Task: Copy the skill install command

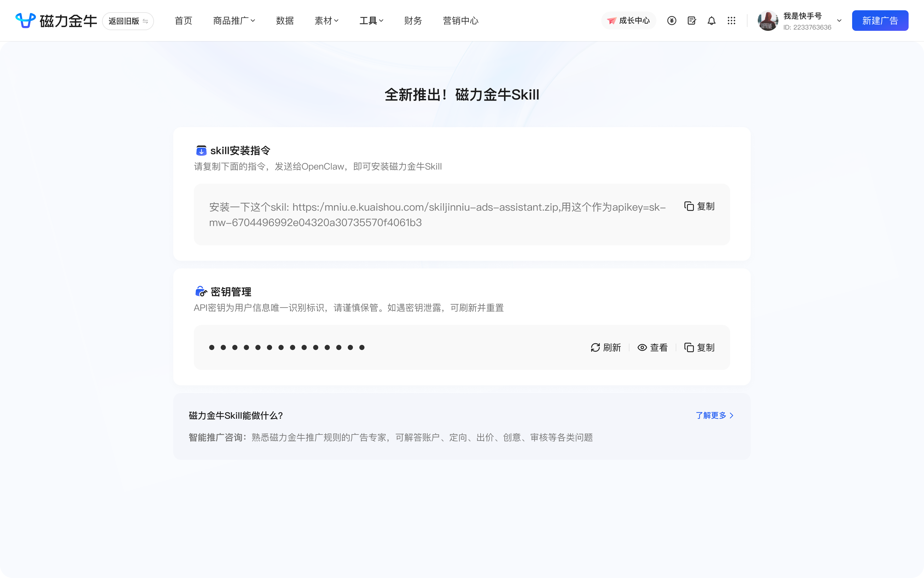Action: tap(699, 206)
